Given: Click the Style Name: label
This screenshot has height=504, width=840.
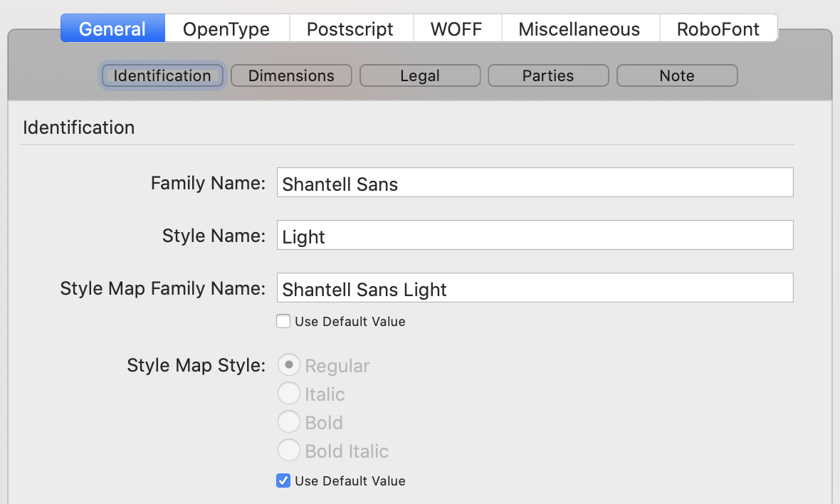Looking at the screenshot, I should pos(214,236).
